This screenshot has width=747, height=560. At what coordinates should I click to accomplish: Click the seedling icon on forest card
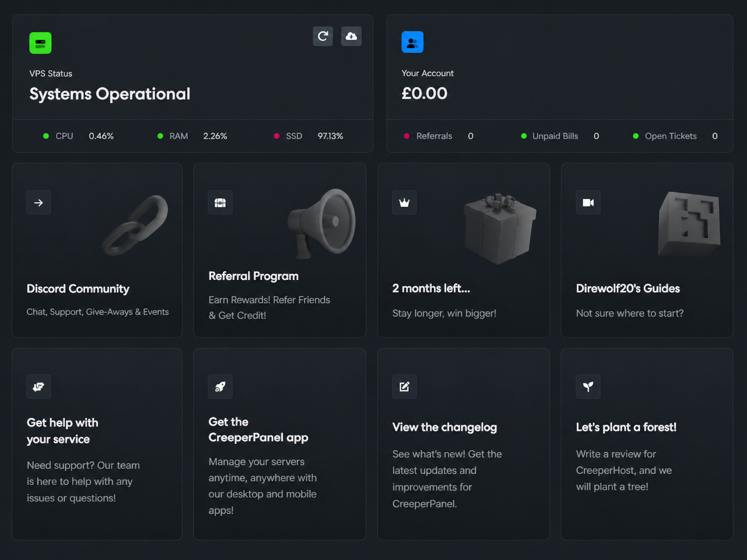click(588, 387)
